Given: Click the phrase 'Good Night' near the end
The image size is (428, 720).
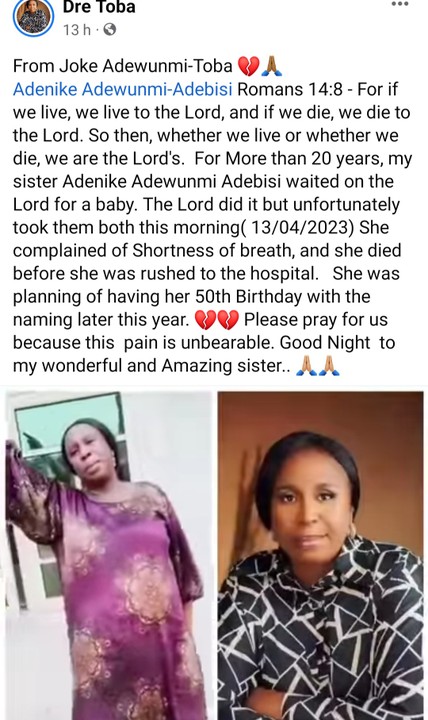Looking at the screenshot, I should 325,343.
